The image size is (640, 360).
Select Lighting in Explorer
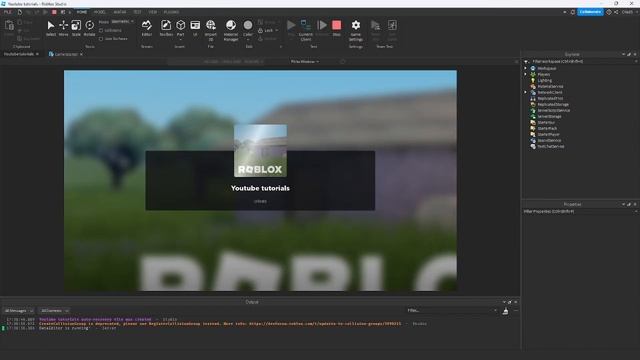click(544, 80)
